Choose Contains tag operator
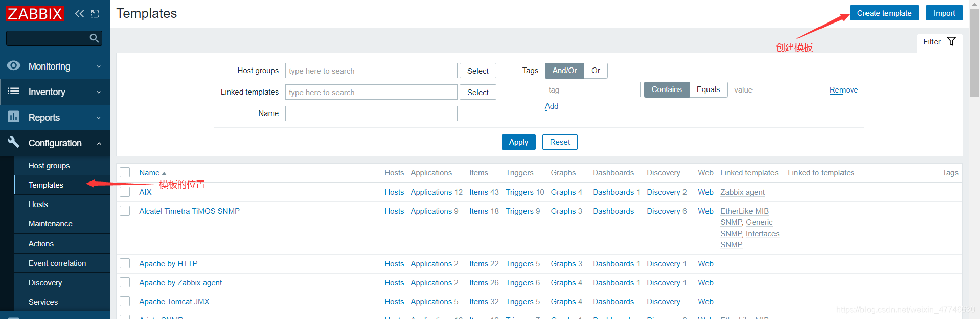This screenshot has width=980, height=319. [x=667, y=89]
